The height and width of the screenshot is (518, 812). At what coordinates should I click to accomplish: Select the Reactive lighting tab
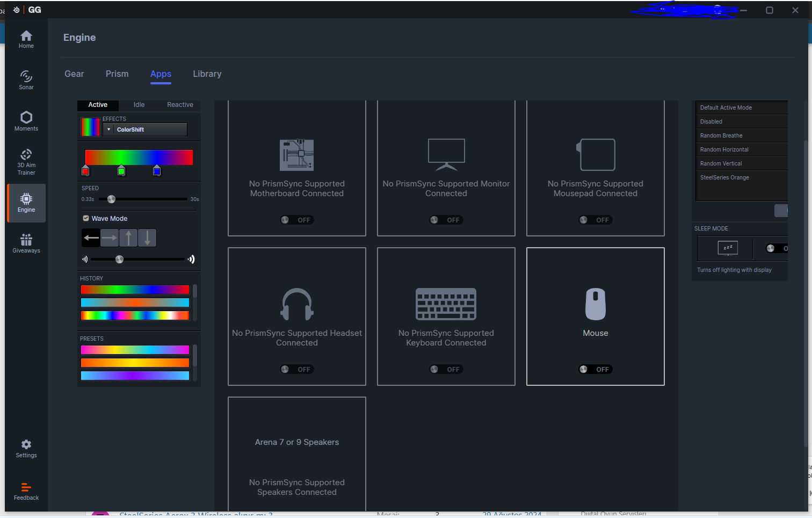coord(180,105)
